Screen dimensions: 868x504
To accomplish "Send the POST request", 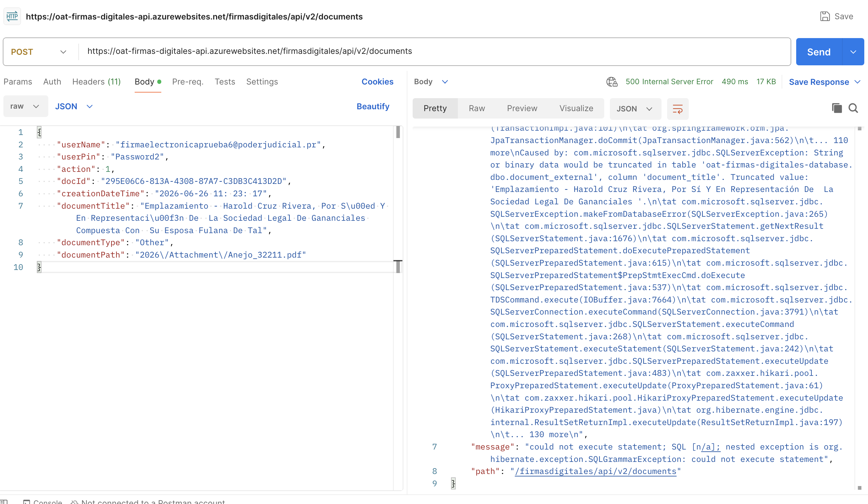I will click(819, 52).
